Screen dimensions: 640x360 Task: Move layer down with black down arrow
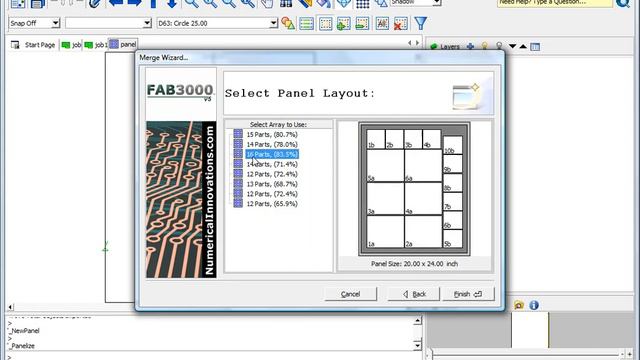click(x=512, y=47)
